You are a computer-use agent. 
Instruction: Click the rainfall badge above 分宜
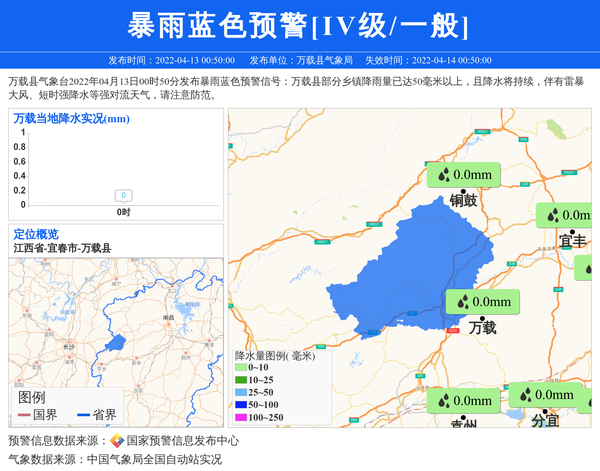click(545, 394)
